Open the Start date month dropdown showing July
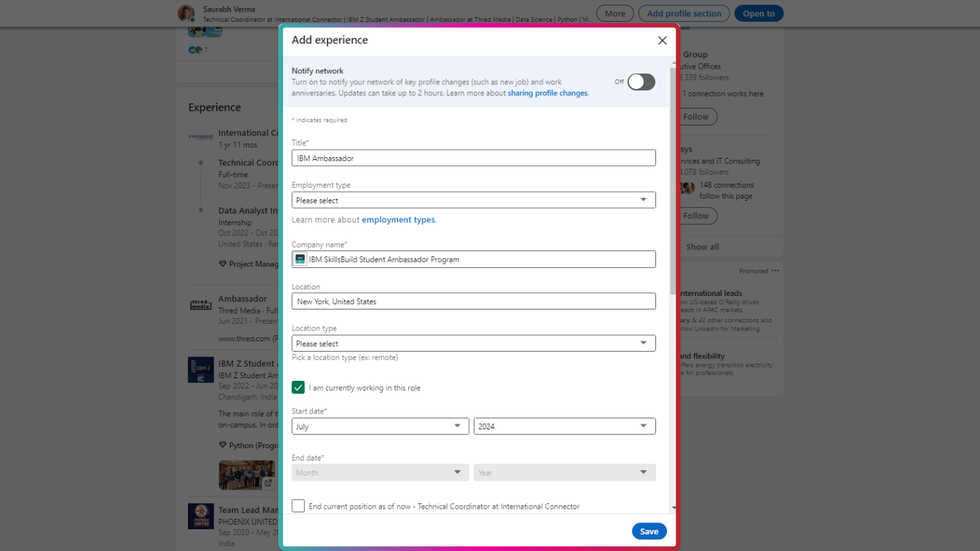980x551 pixels. coord(380,427)
